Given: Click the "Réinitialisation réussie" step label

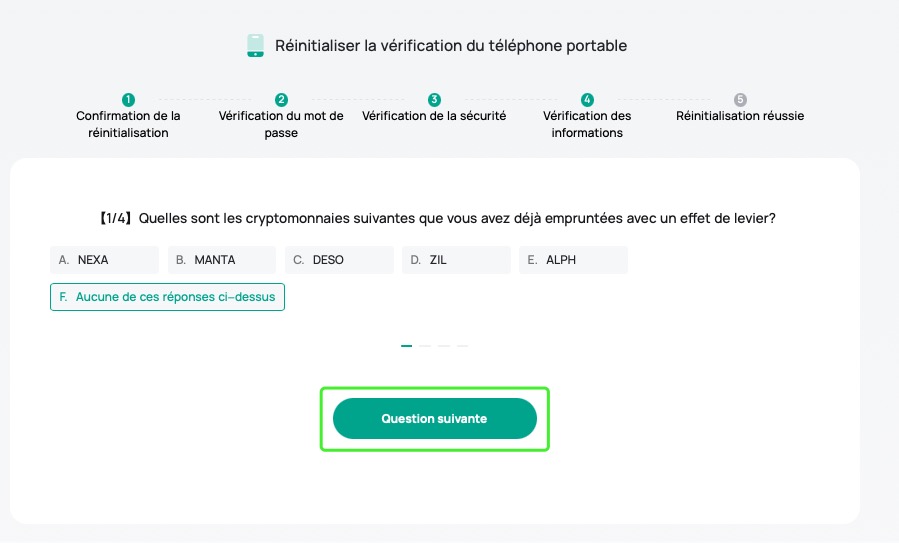Looking at the screenshot, I should point(740,116).
